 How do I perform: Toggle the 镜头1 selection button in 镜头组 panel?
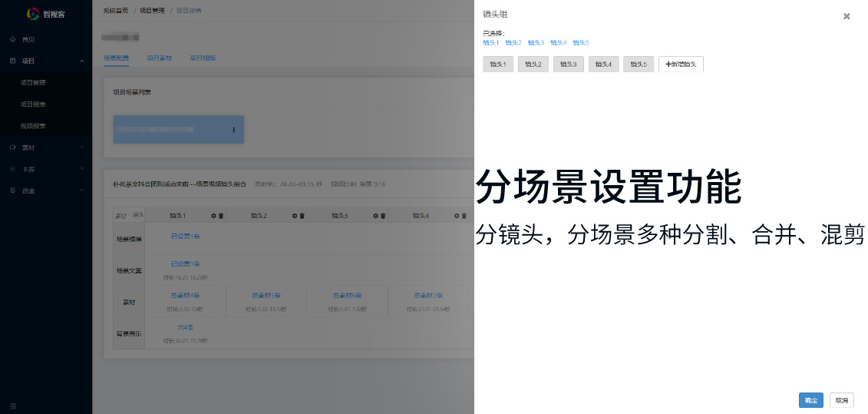[498, 65]
